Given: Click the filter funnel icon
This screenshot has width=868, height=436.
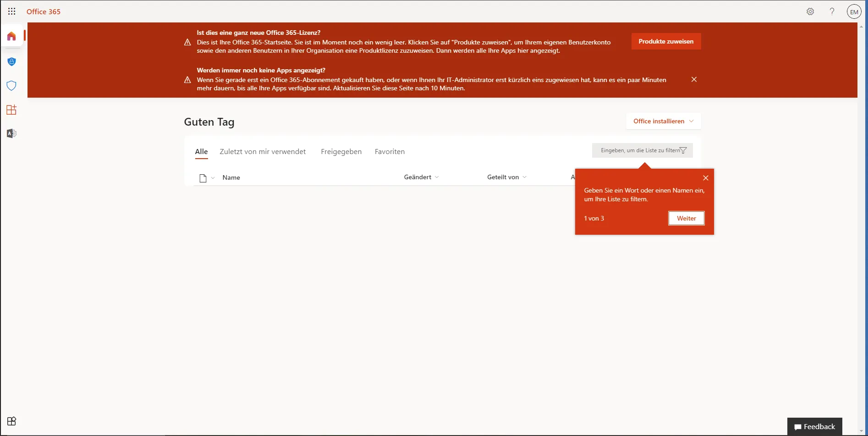Looking at the screenshot, I should pos(683,150).
